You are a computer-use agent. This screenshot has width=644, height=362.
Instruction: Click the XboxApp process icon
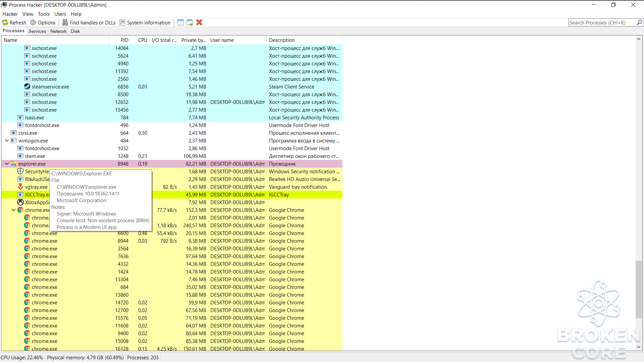coord(20,202)
